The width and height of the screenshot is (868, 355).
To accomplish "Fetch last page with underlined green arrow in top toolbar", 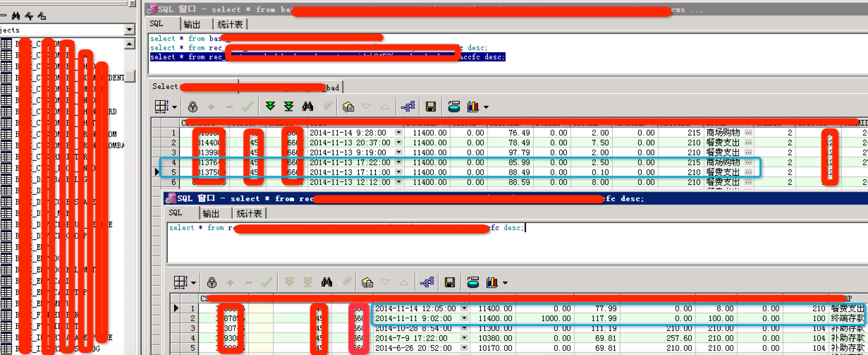I will point(289,106).
